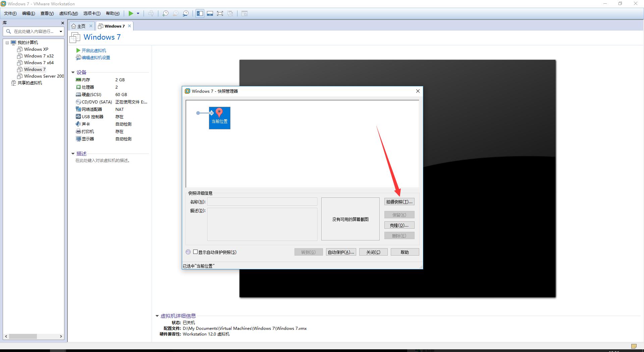Screen dimensions: 644x352
Task: Take a snapshot using the toolbar clock-plus icon
Action: click(x=165, y=13)
